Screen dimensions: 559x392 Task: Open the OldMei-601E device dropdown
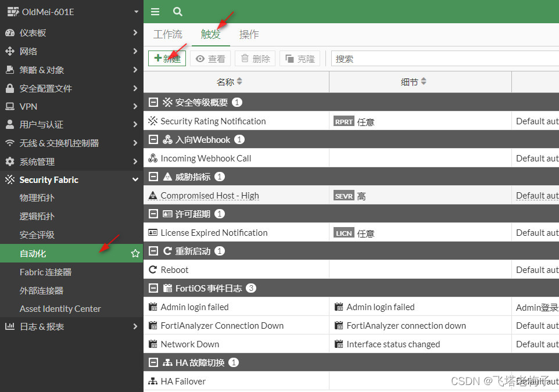136,12
